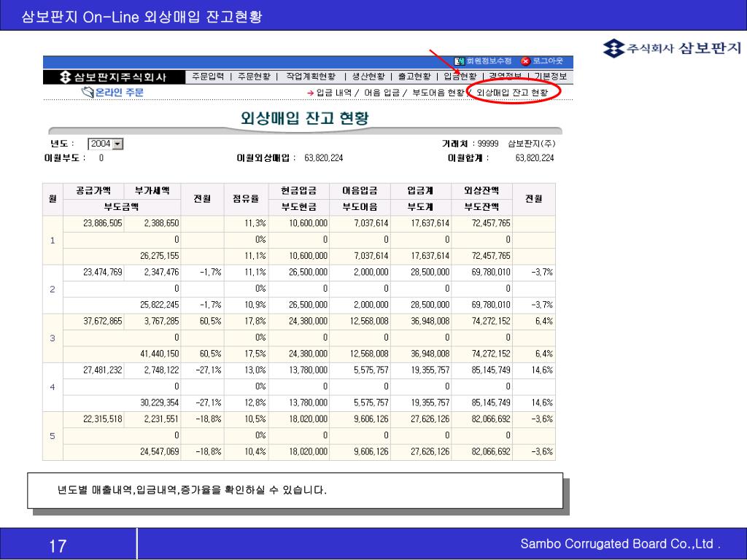The image size is (747, 560).
Task: Click 로그아웃 text link
Action: 548,61
